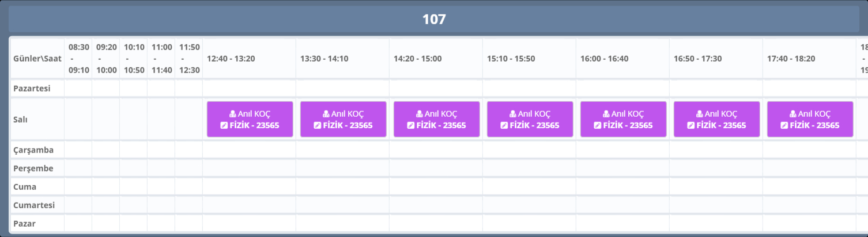
Task: Open the purple Salı lesson block at 13:30 - 14:10
Action: point(343,119)
